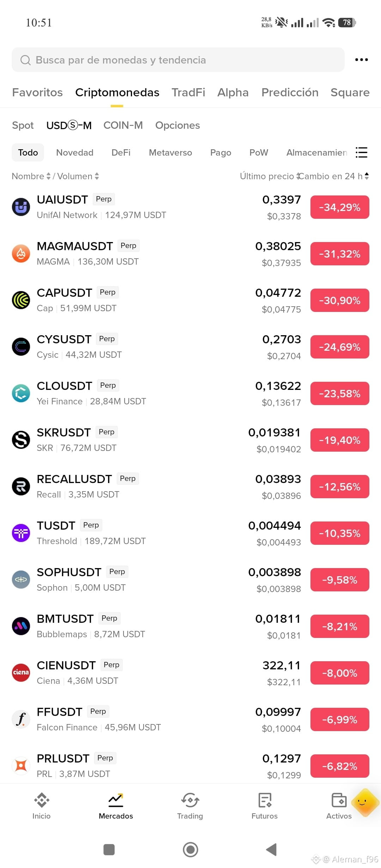381x868 pixels.
Task: Switch to the Favoritos tab
Action: pos(37,92)
